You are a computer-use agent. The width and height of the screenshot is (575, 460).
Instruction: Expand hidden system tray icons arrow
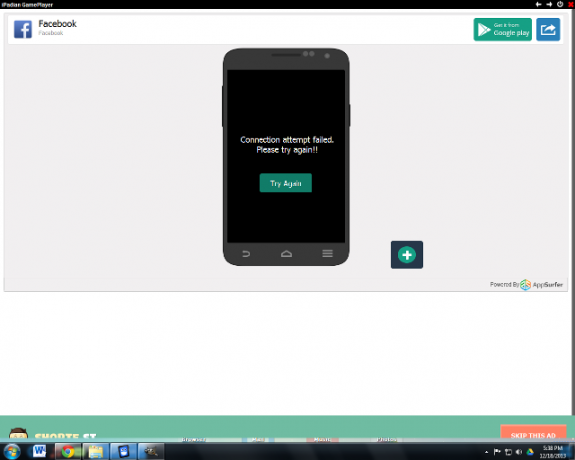[x=486, y=452]
